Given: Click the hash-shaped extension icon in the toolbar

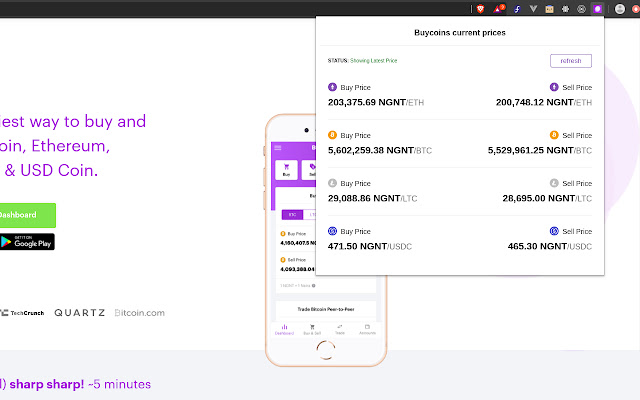Looking at the screenshot, I should point(565,9).
